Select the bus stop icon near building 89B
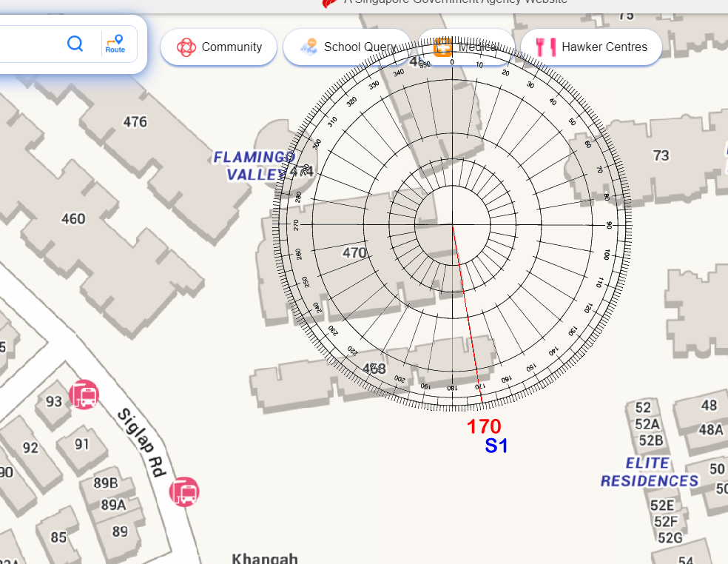Image resolution: width=728 pixels, height=564 pixels. tap(183, 491)
